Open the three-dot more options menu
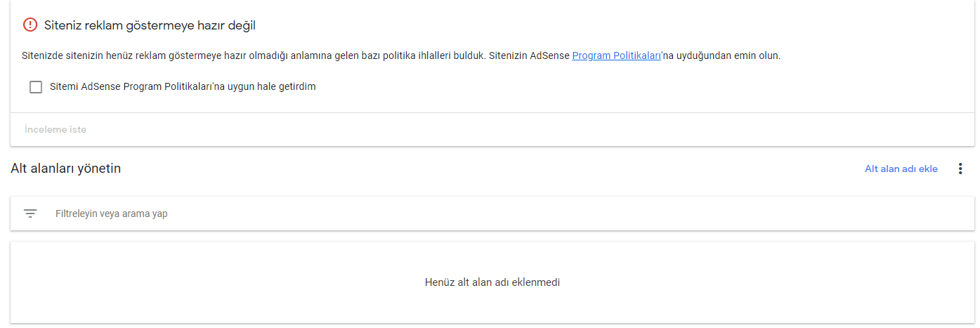The image size is (980, 328). coord(960,169)
